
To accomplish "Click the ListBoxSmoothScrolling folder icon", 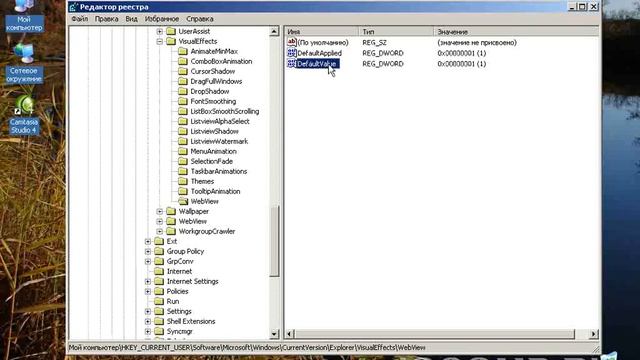I will (x=183, y=111).
